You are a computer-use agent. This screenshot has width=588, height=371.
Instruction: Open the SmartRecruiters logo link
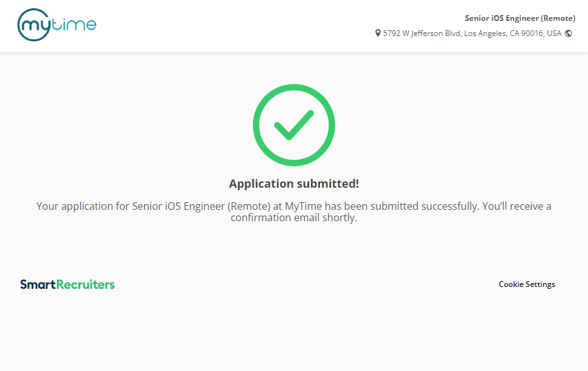pyautogui.click(x=67, y=284)
